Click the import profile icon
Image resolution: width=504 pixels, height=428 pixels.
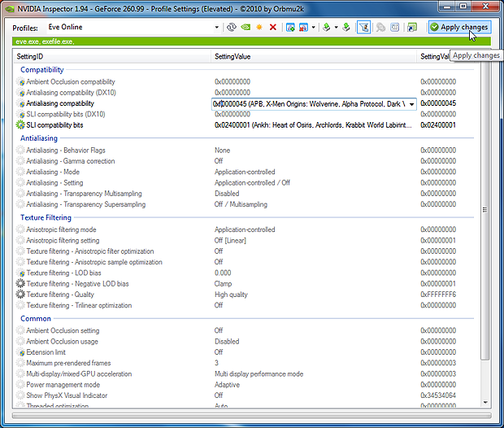click(346, 28)
